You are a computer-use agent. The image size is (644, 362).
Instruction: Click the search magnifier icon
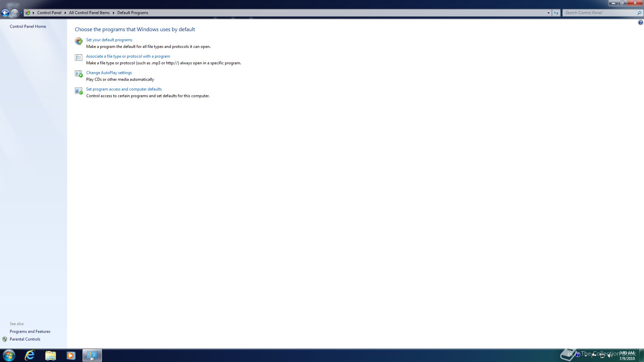(x=639, y=13)
